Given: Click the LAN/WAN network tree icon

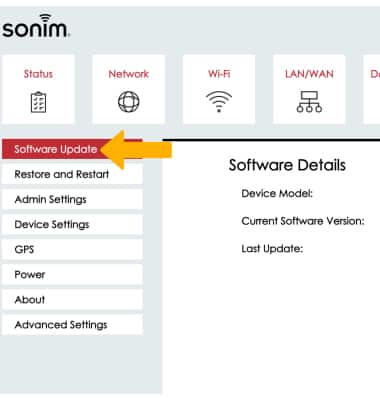Looking at the screenshot, I should point(309,102).
